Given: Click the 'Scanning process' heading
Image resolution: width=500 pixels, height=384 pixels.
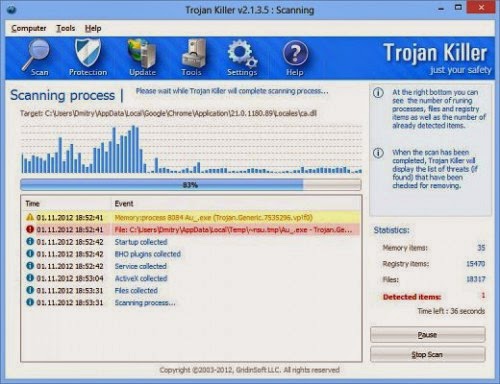Looking at the screenshot, I should click(x=62, y=95).
